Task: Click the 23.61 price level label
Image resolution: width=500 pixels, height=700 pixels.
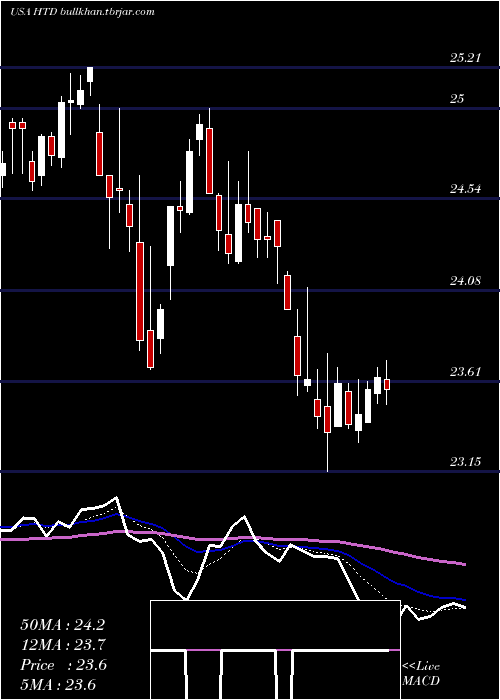Action: 465,371
